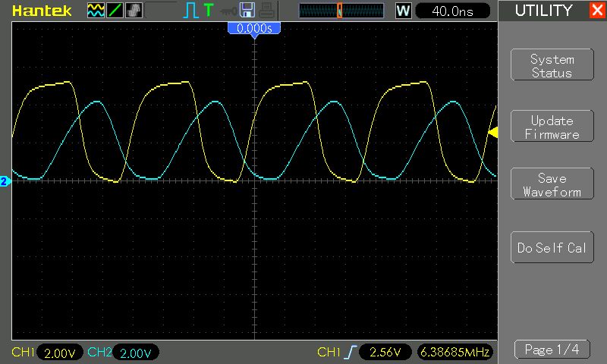Choose Save Waveform button

(x=552, y=184)
